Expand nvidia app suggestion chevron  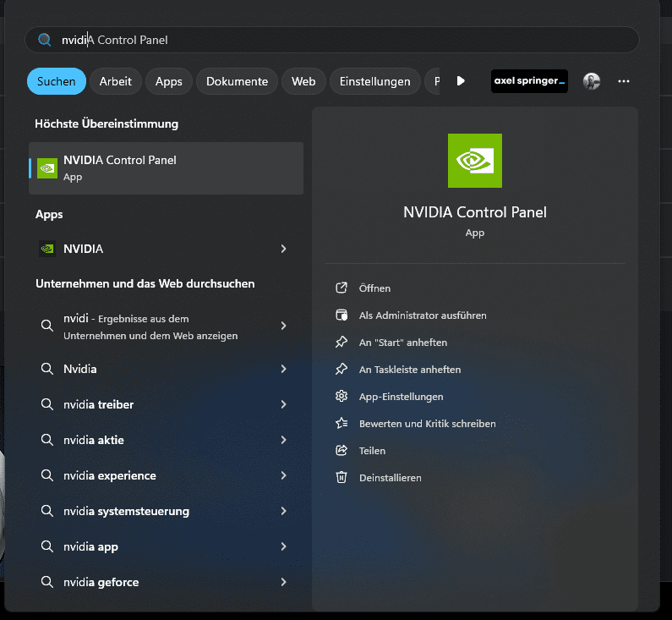pos(283,546)
